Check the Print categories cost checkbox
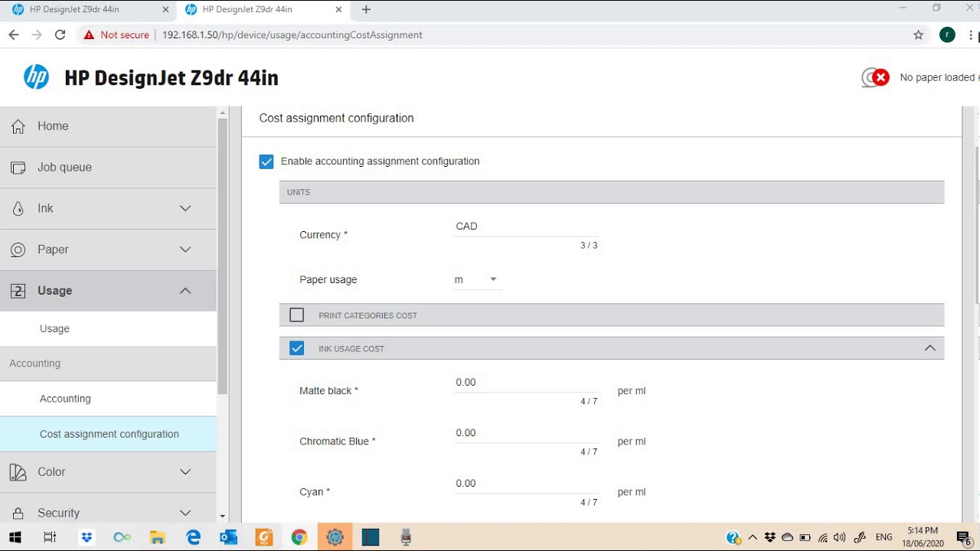The width and height of the screenshot is (980, 551). (297, 315)
